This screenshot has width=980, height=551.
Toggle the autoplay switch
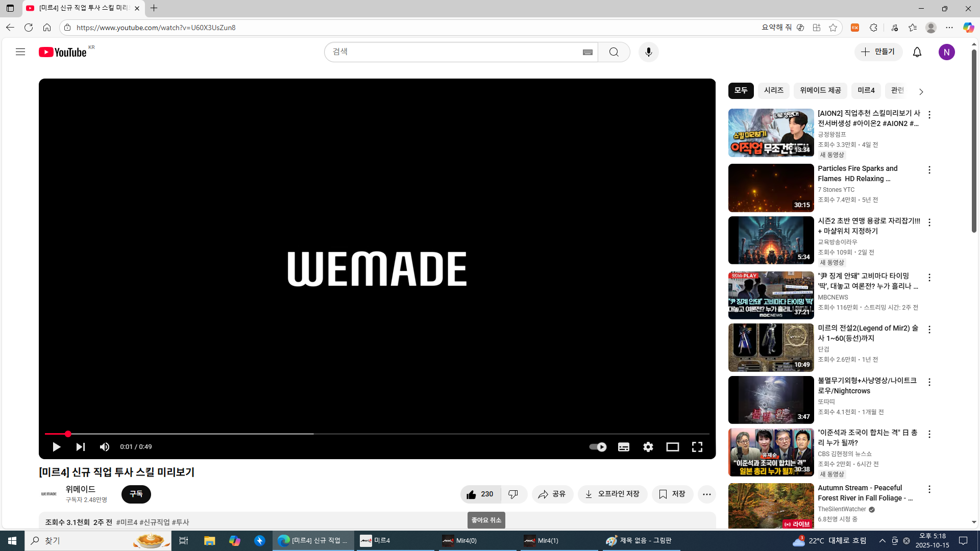tap(598, 447)
